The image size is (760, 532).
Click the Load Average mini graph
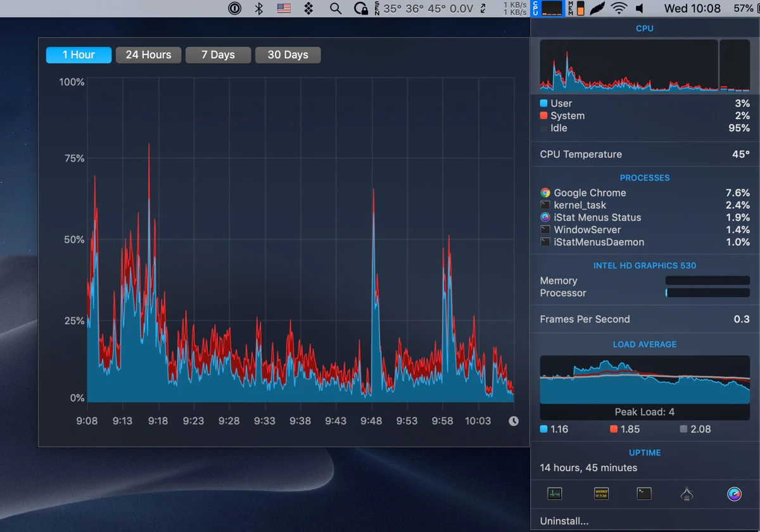point(644,380)
